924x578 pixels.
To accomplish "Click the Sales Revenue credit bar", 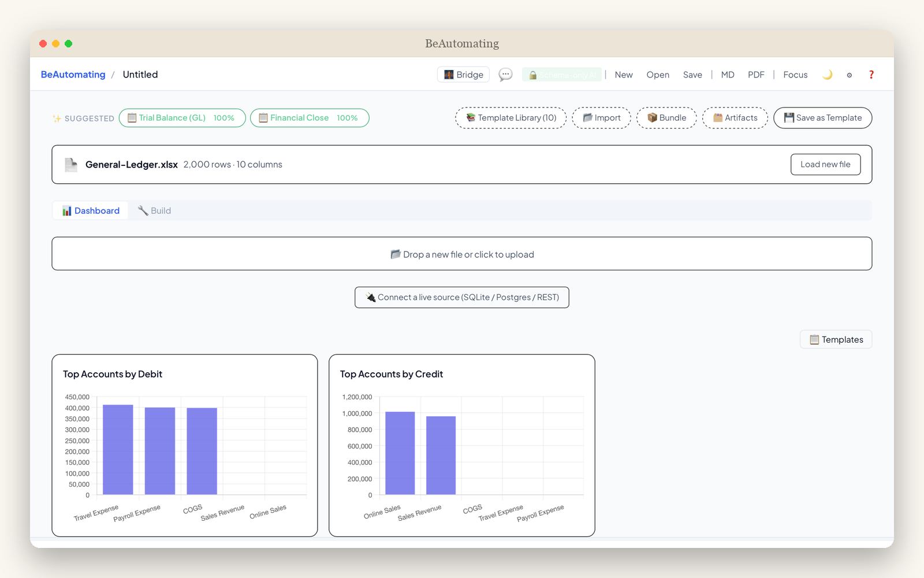I will (441, 455).
